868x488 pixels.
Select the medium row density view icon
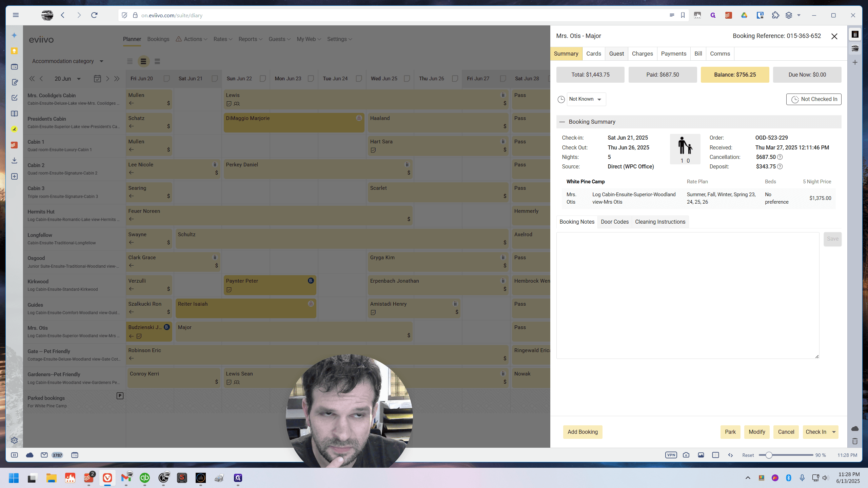pyautogui.click(x=143, y=61)
